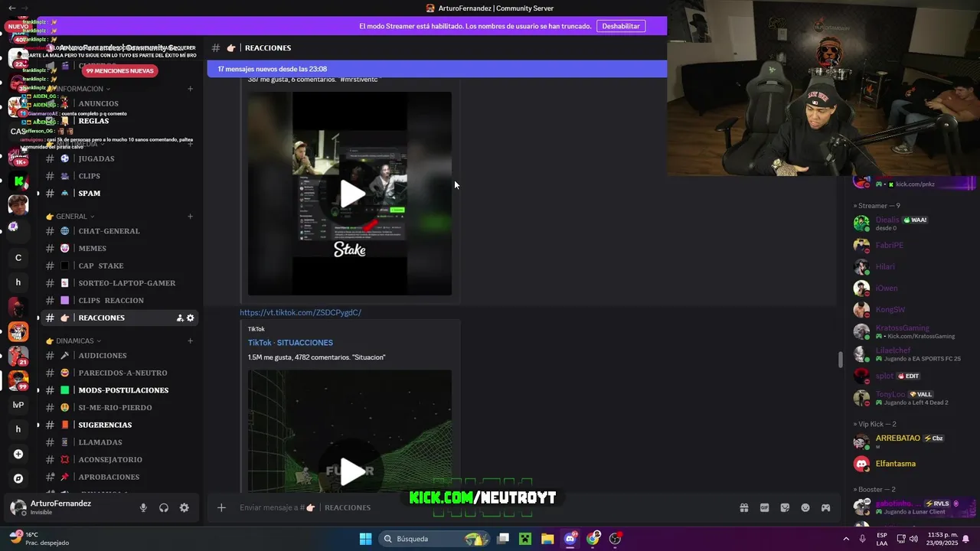Click Deshabilitar streamer mode button
The width and height of the screenshot is (980, 551).
coord(621,26)
